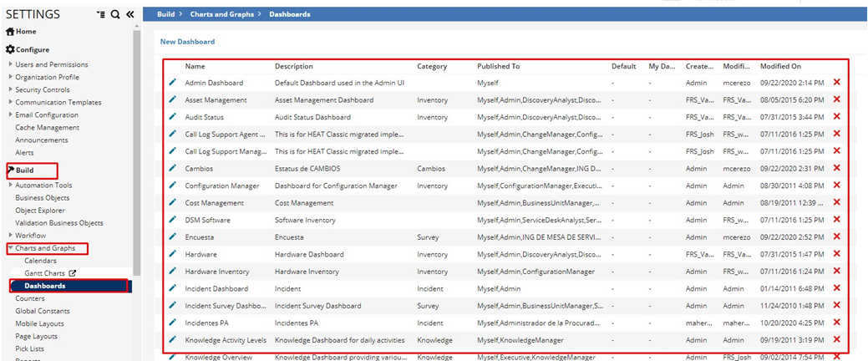This screenshot has width=868, height=361.
Task: Click pencil icon for Cambios dashboard
Action: coord(173,168)
